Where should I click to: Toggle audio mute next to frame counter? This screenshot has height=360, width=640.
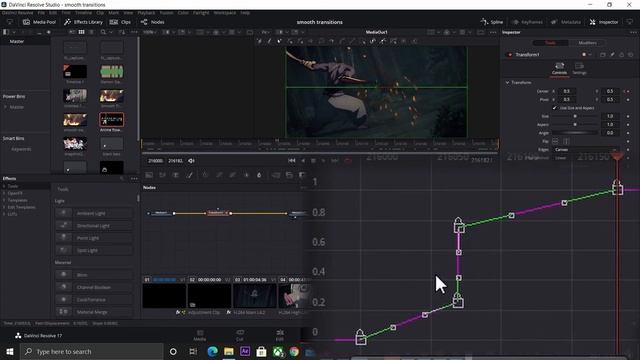pos(191,161)
